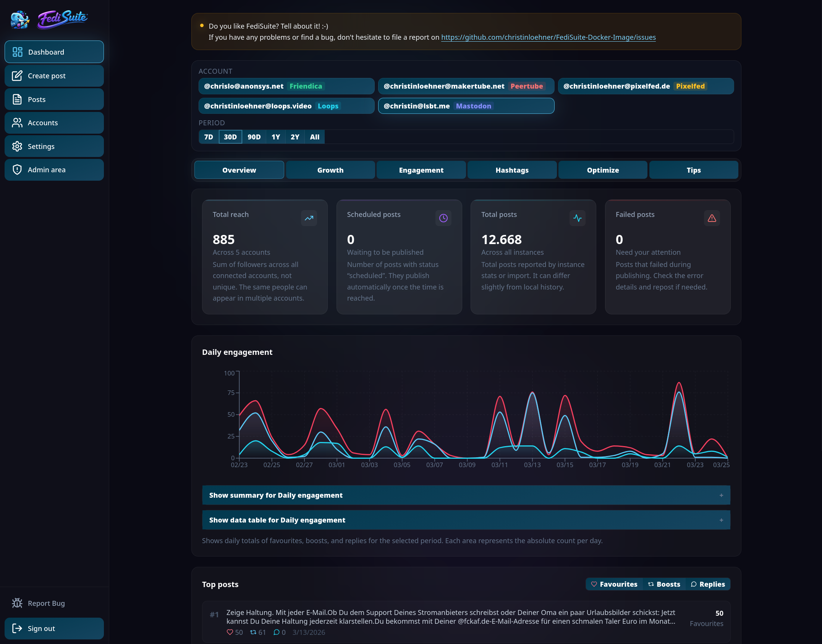Switch Top posts to Boosts

664,584
